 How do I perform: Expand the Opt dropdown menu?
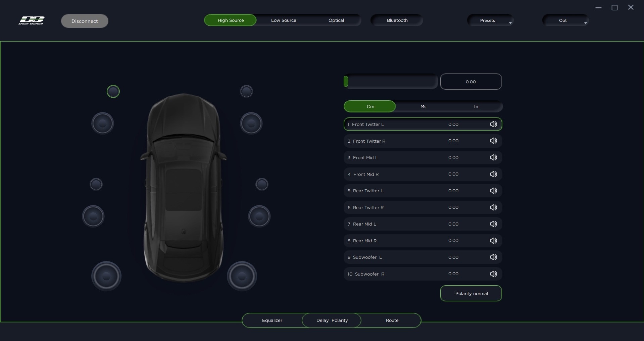coord(565,20)
